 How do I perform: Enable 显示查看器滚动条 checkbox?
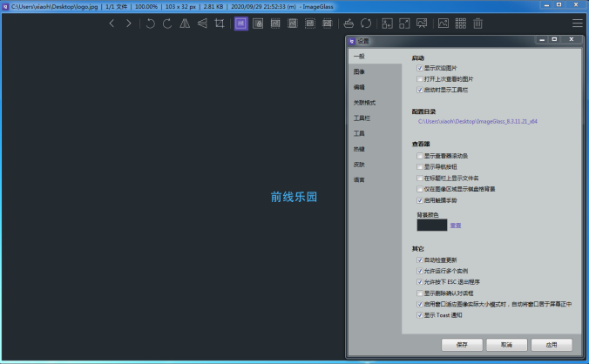(420, 156)
